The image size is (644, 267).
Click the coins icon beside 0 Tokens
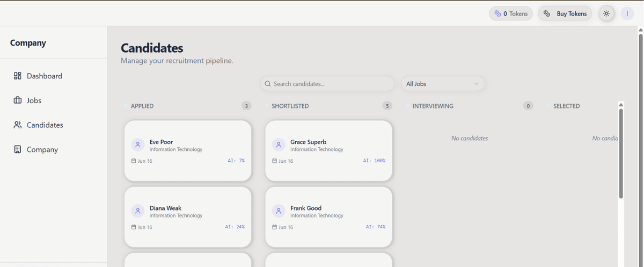(497, 13)
